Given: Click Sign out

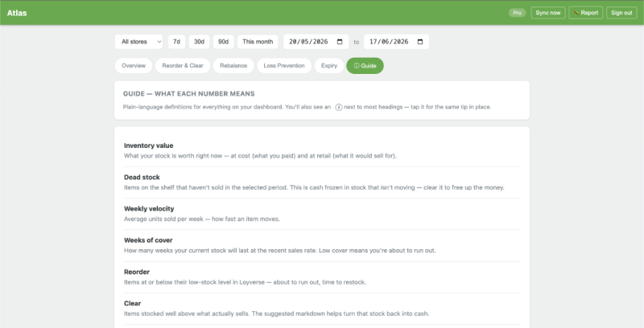Looking at the screenshot, I should [x=621, y=13].
